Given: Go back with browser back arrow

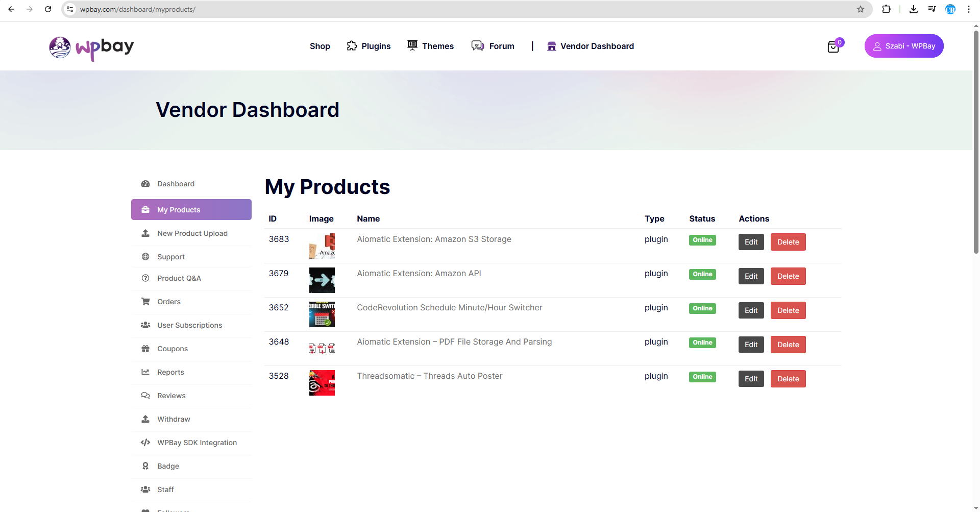Looking at the screenshot, I should [11, 9].
